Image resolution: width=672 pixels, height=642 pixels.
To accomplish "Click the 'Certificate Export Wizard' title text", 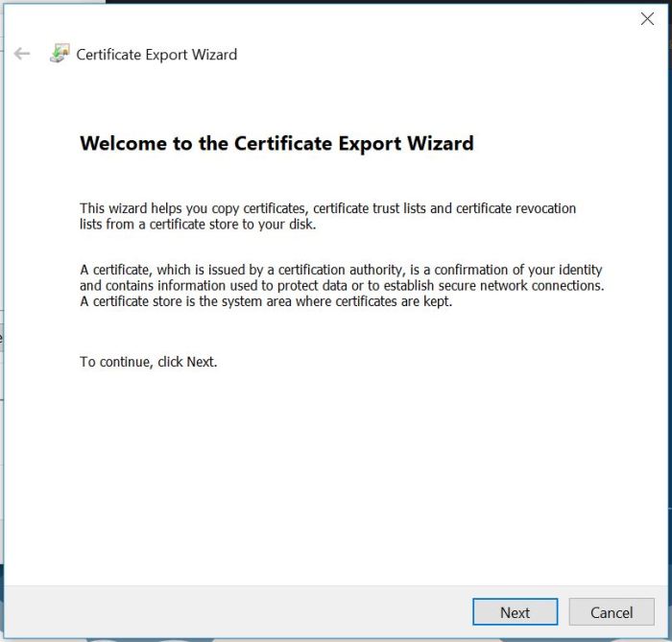I will (156, 55).
